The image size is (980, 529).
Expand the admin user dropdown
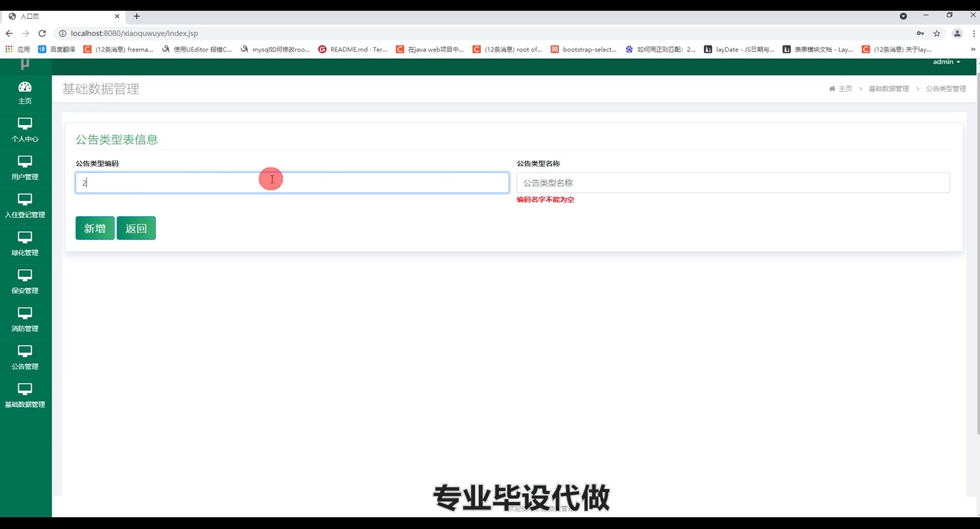(947, 62)
